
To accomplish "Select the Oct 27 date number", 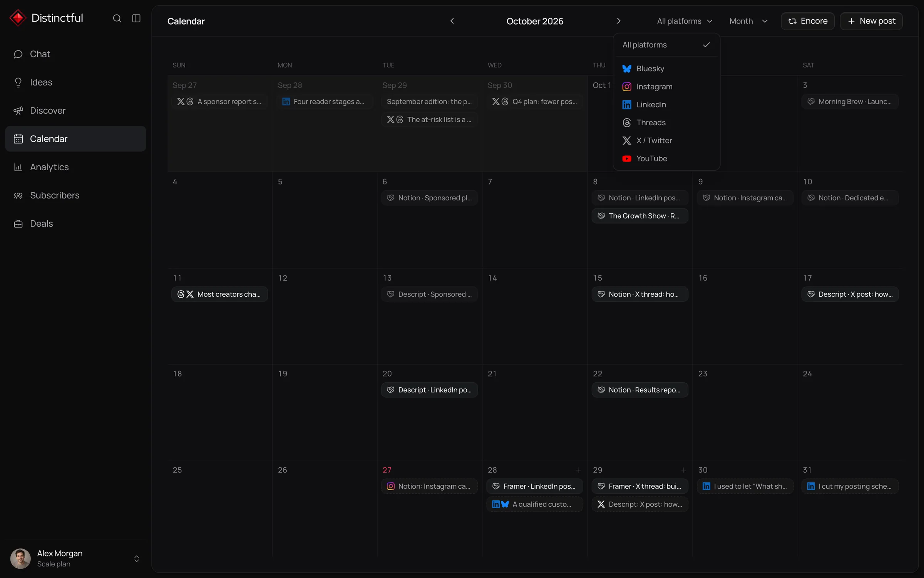I will click(x=387, y=470).
